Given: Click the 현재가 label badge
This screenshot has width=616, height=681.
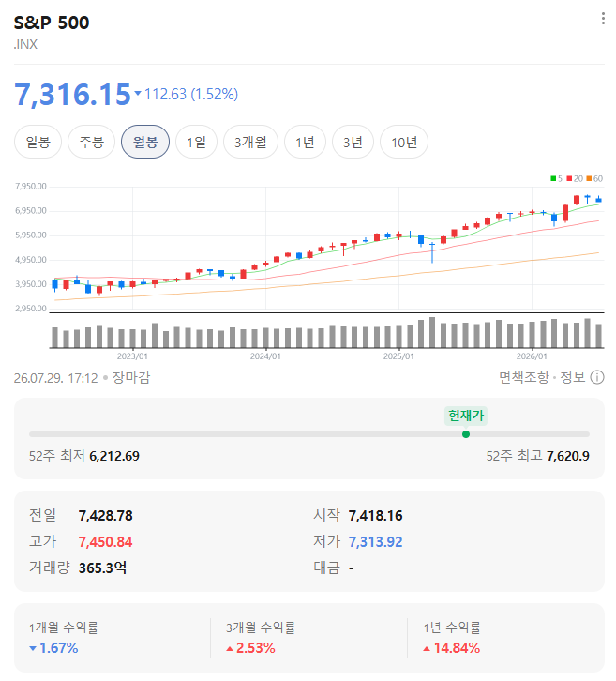Looking at the screenshot, I should [x=466, y=416].
